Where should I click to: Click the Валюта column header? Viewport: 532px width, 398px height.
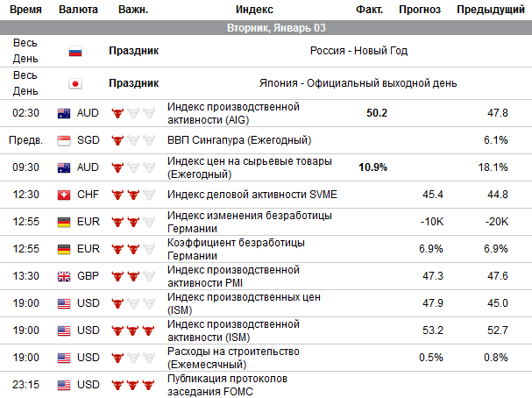pyautogui.click(x=77, y=11)
